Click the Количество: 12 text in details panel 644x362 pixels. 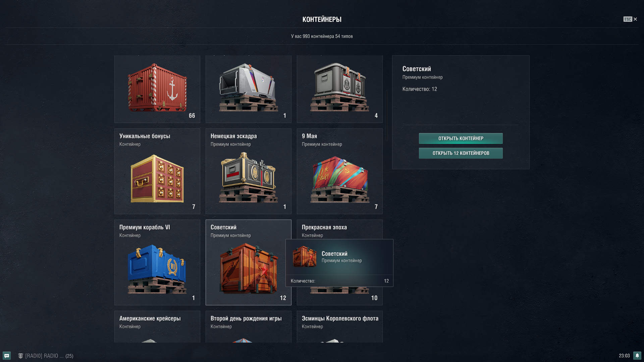point(420,89)
